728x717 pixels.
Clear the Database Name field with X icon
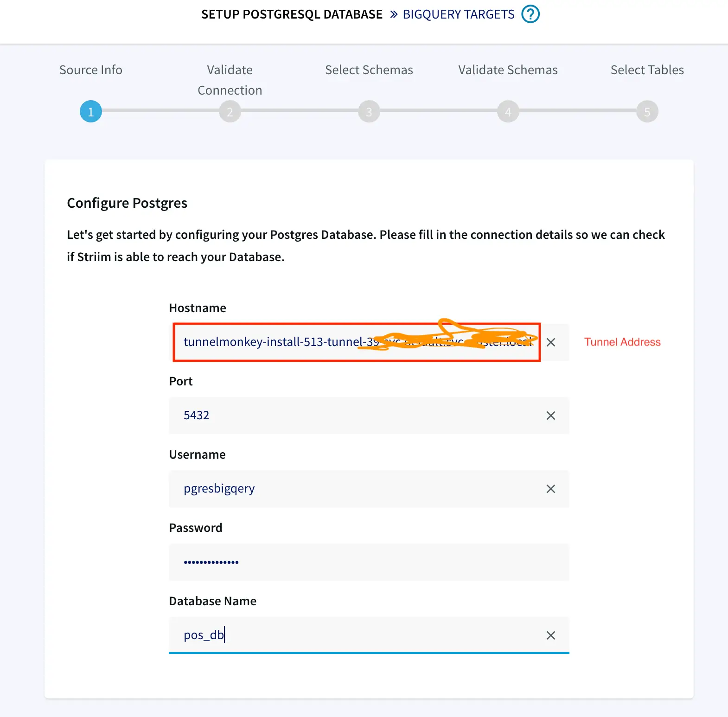[x=550, y=635]
